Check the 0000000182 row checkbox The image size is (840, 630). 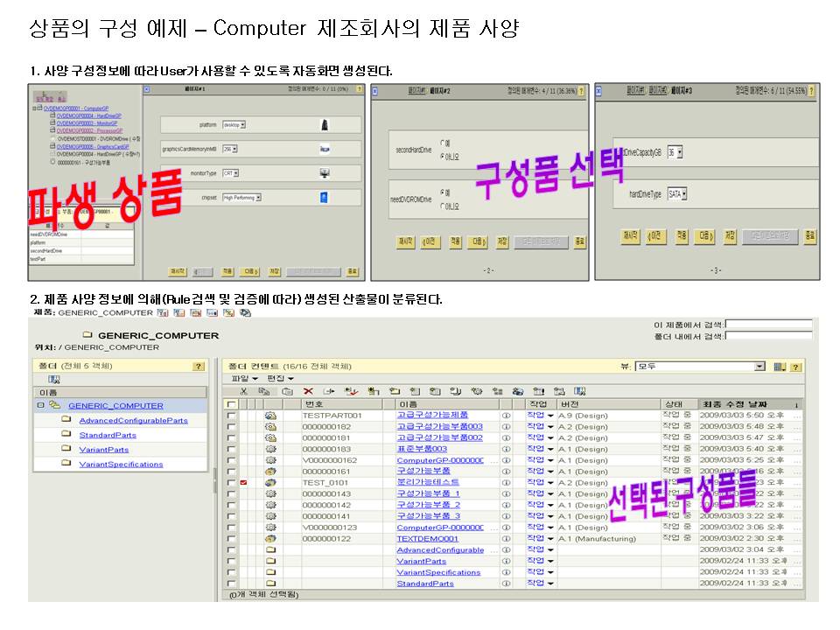(231, 427)
